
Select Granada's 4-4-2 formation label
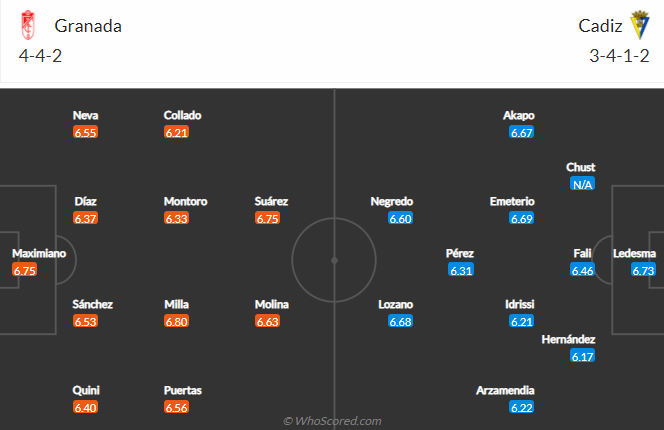pos(40,56)
